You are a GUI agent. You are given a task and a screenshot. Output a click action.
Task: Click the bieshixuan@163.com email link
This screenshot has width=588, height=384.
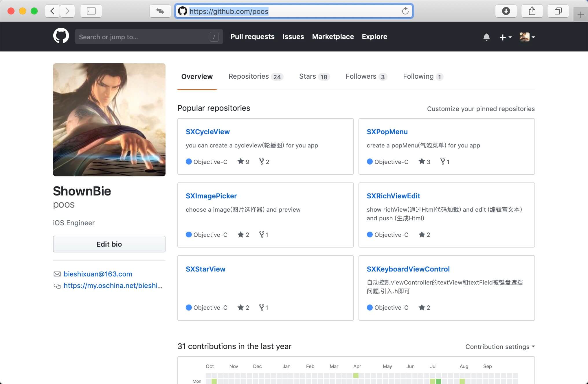98,274
